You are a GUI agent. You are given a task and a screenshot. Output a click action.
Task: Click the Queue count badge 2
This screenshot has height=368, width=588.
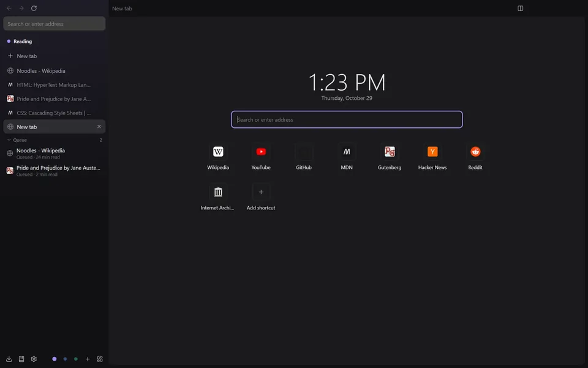pos(101,140)
